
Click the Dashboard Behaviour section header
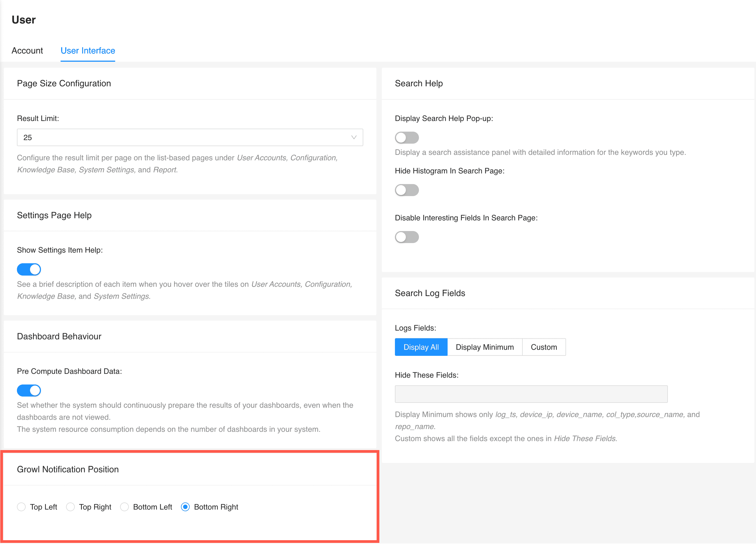pos(59,336)
